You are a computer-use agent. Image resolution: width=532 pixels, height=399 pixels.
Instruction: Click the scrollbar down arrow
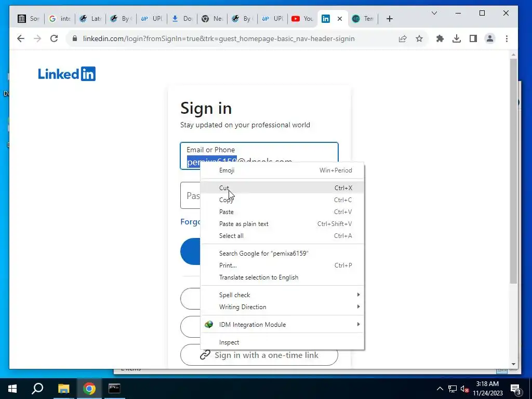click(513, 364)
